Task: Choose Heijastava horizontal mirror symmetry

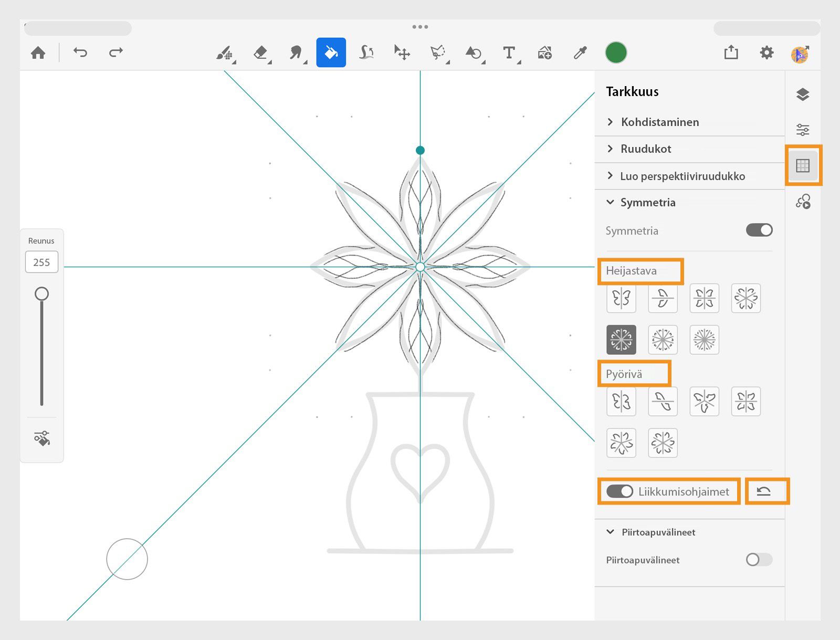Action: (663, 298)
